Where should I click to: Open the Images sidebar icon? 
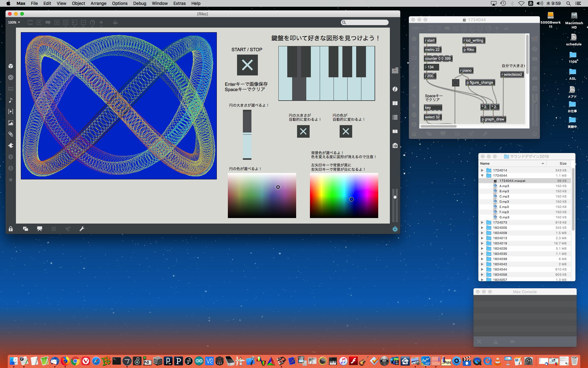click(11, 123)
